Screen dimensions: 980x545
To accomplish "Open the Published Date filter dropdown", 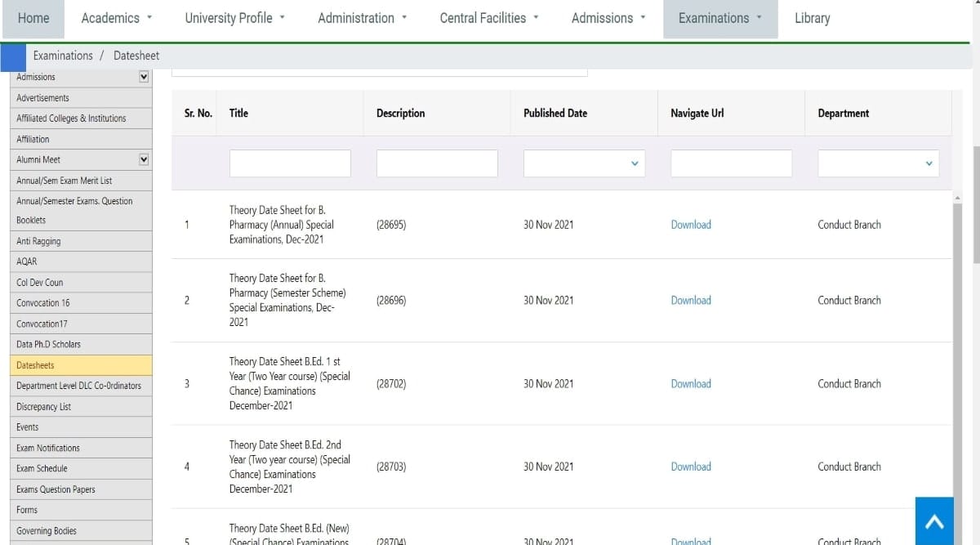I will [583, 163].
